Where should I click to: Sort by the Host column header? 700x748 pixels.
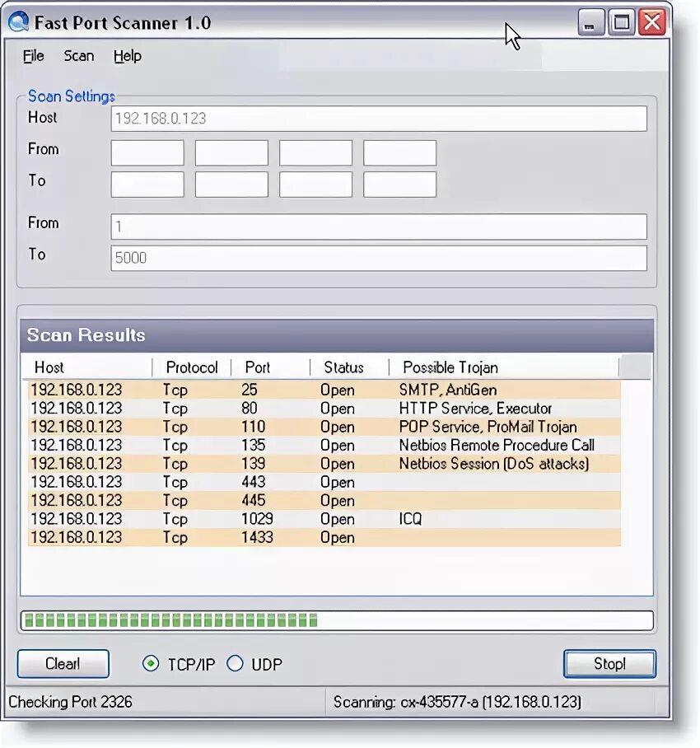[x=86, y=367]
